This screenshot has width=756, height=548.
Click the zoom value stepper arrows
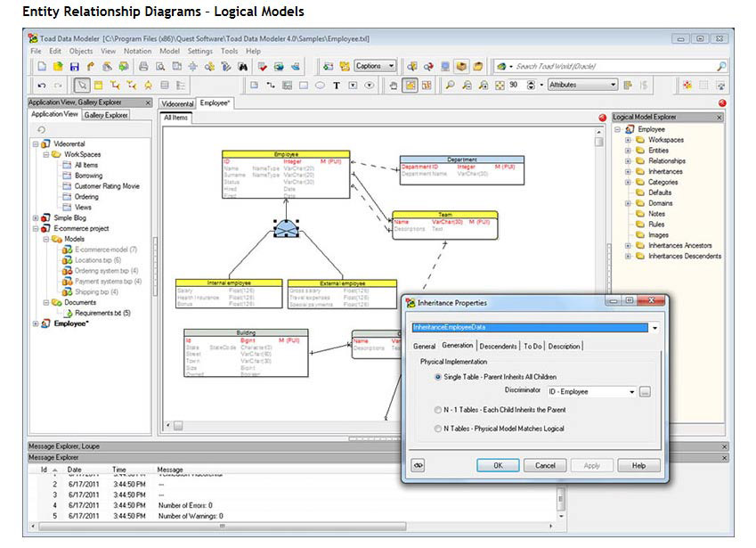click(x=531, y=86)
